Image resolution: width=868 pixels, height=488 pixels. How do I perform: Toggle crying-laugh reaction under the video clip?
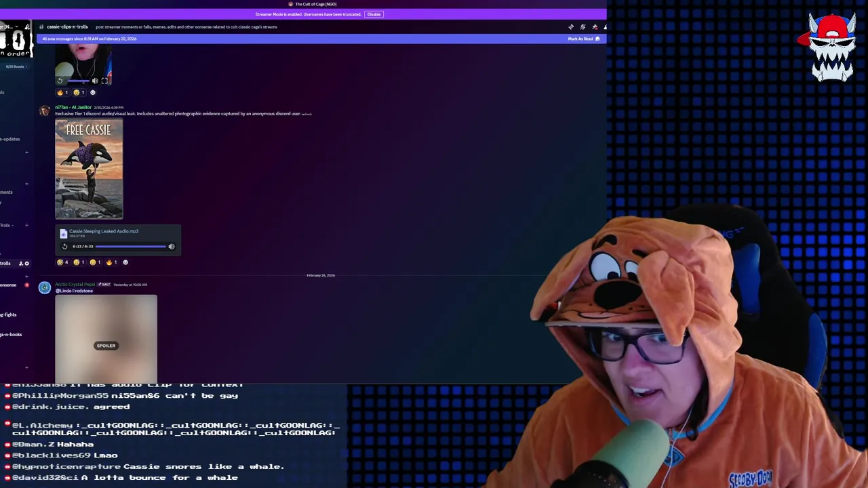click(x=79, y=92)
